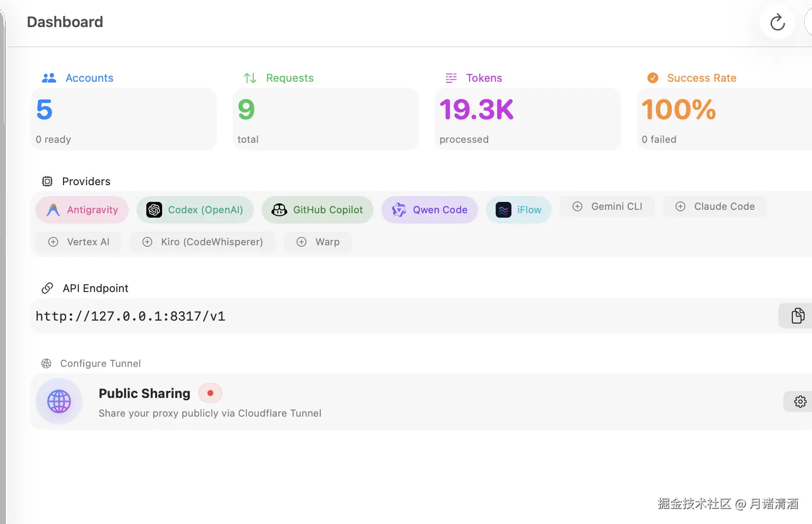This screenshot has height=524, width=812.
Task: Click the API Endpoint link icon
Action: 47,288
